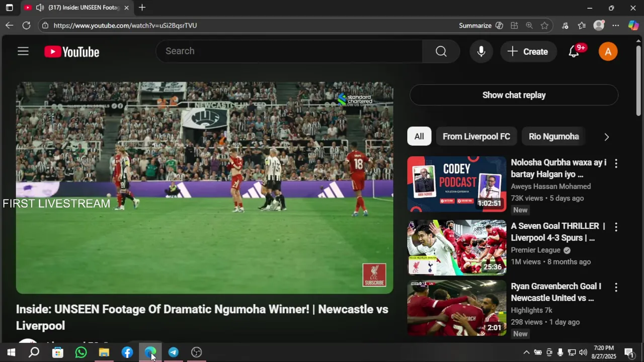This screenshot has width=644, height=362.
Task: Open Facebook from taskbar
Action: pos(127,352)
